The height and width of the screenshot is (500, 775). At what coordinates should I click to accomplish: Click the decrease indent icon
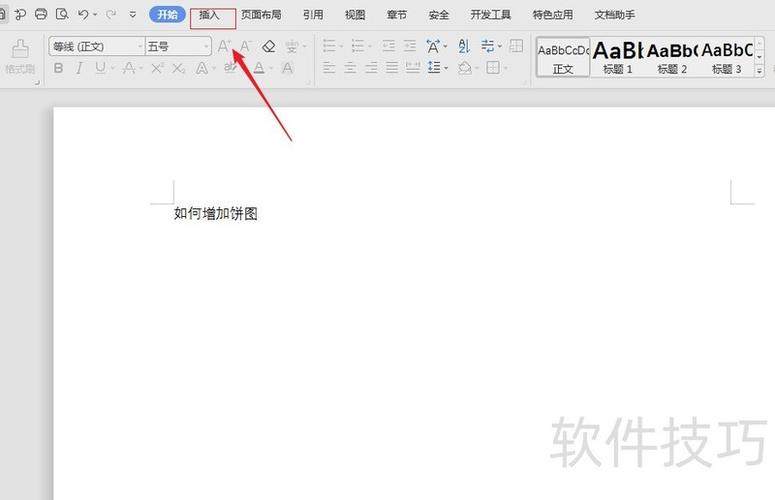388,46
